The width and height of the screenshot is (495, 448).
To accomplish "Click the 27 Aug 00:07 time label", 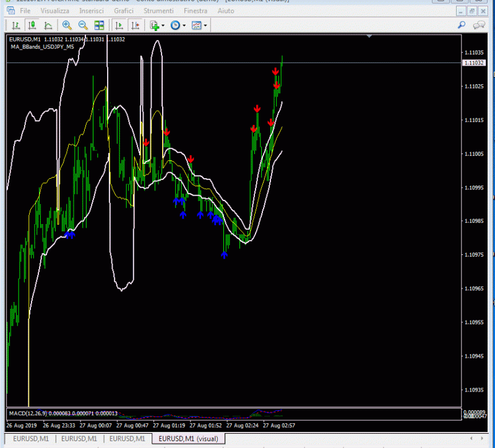I will pyautogui.click(x=96, y=425).
